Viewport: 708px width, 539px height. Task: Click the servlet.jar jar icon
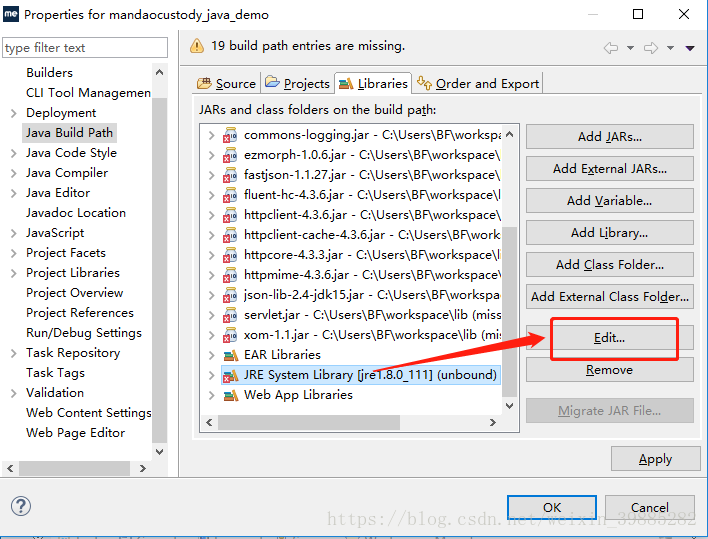click(230, 315)
